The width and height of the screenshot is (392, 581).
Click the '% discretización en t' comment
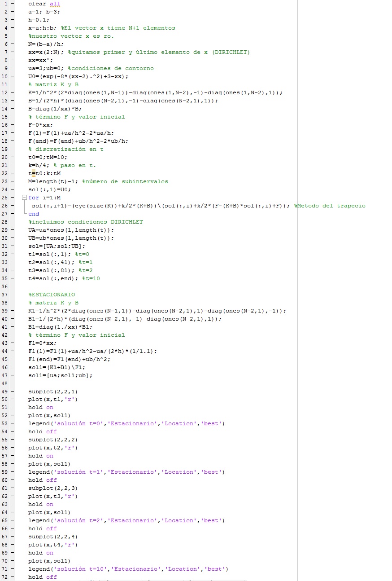tap(65, 149)
